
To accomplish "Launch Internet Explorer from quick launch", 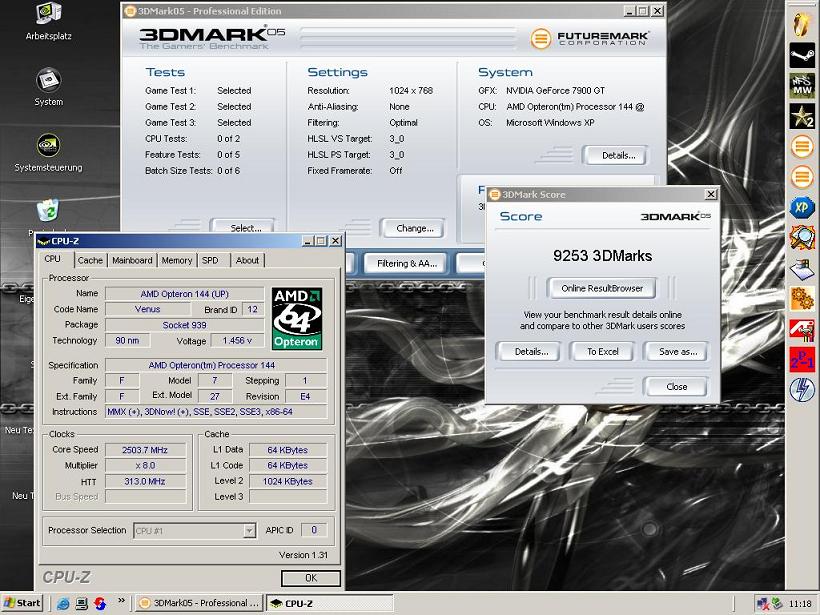I will 63,603.
